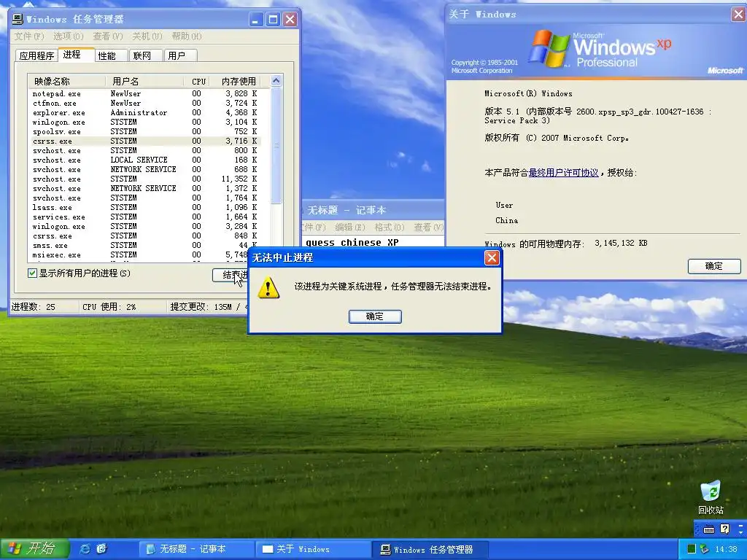Select the msiexec.exe process row

click(145, 254)
